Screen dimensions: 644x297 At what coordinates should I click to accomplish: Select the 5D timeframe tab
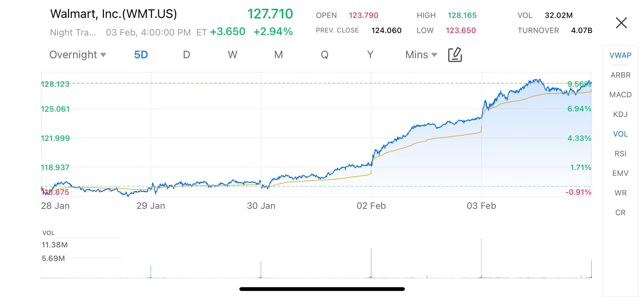tap(141, 55)
